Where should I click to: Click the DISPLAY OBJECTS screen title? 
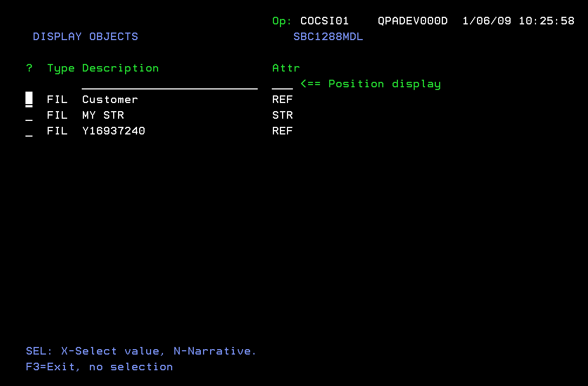click(x=86, y=37)
